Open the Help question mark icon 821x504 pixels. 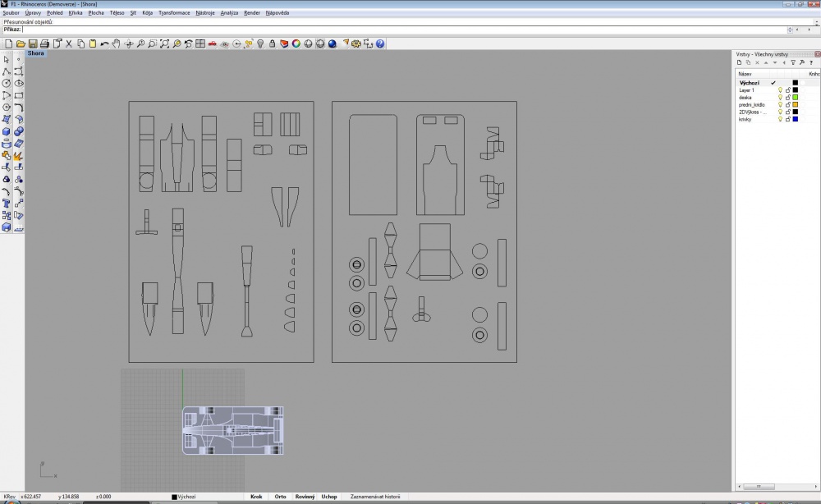(380, 44)
